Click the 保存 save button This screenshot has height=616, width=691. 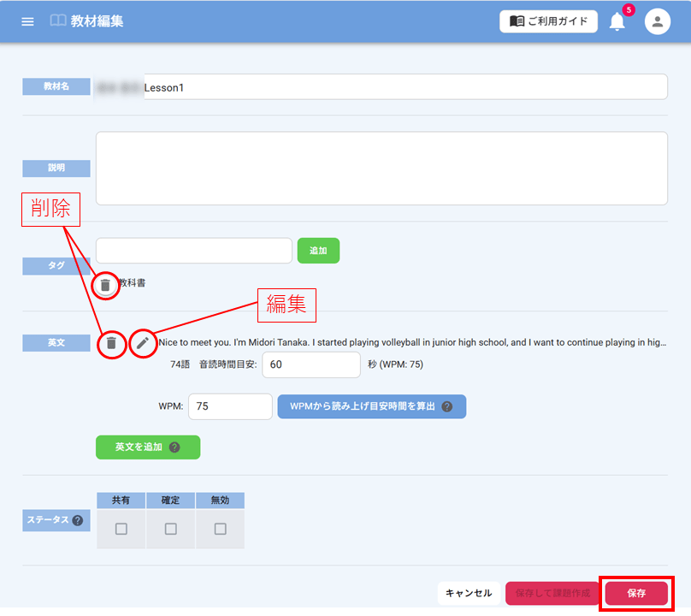(636, 593)
